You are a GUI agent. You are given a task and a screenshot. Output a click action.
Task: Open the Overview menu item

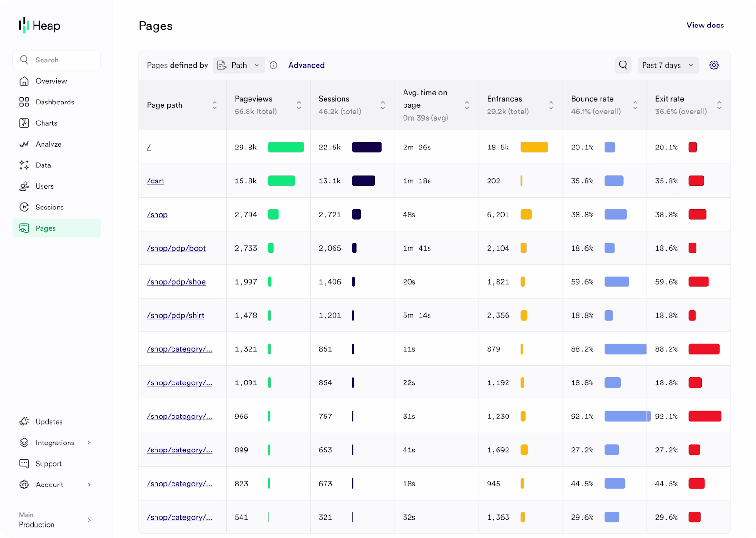point(51,81)
